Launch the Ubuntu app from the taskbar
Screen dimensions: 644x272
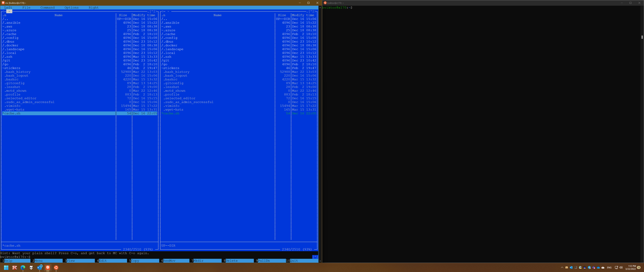[56, 268]
